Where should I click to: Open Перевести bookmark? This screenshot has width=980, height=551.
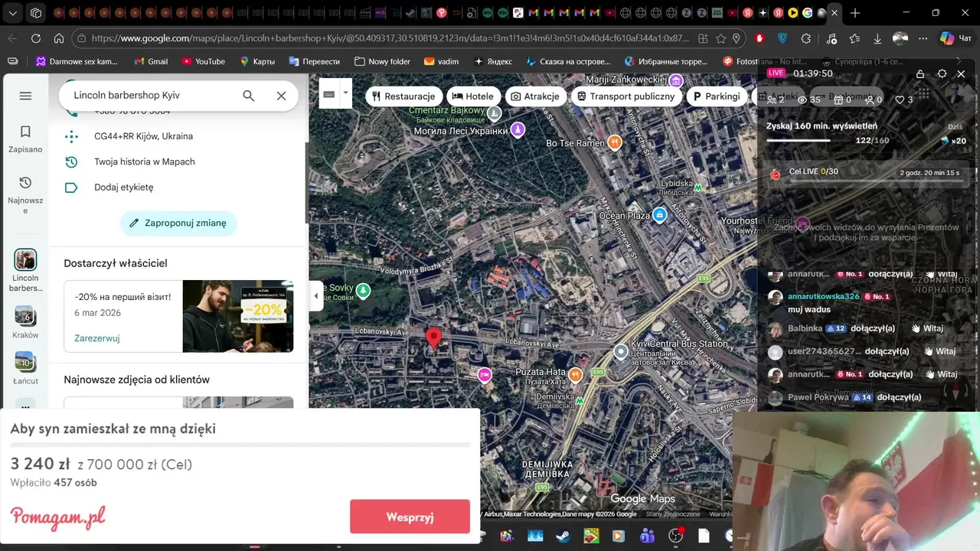[x=315, y=61]
